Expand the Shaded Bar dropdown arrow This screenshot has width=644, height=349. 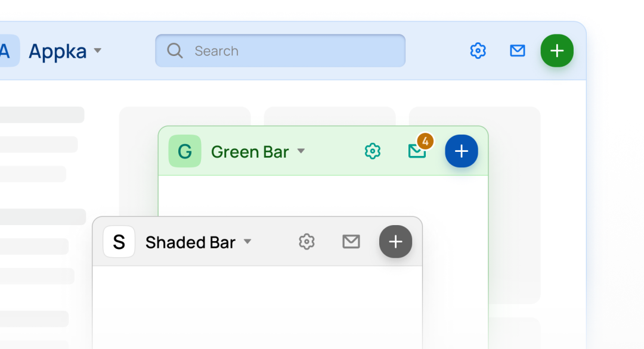tap(247, 242)
